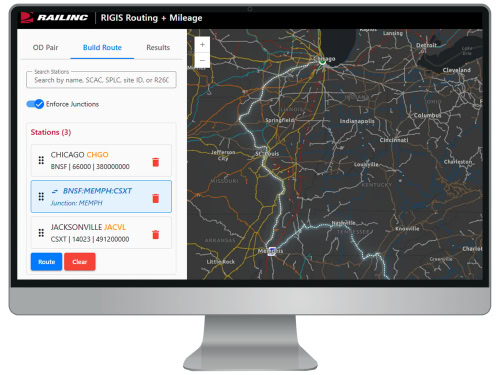500x375 pixels.
Task: Click the junction swap icon beside BNSF:MEMPH:CSXT
Action: 55,191
